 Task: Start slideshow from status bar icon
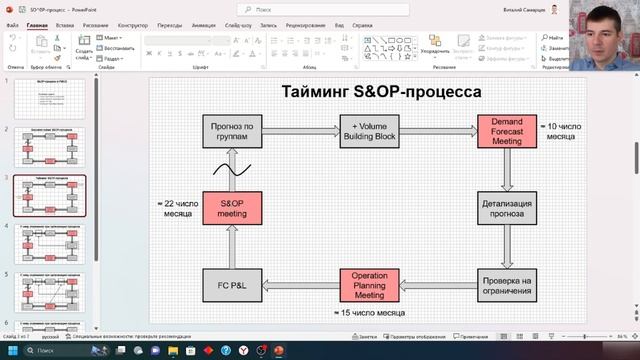tap(551, 337)
